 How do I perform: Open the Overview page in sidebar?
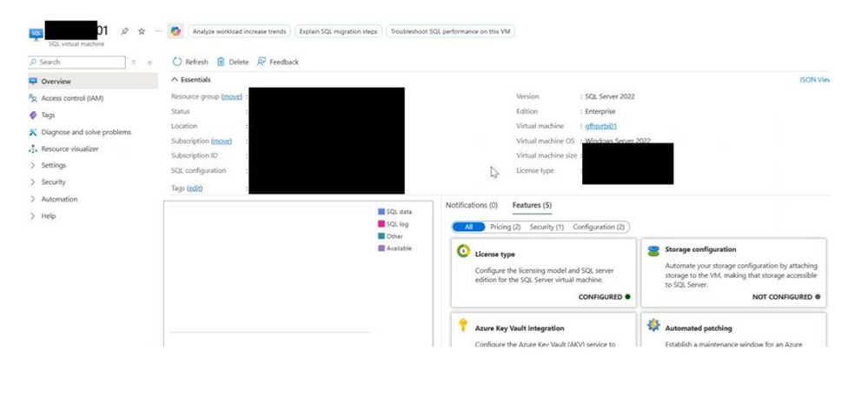click(92, 82)
